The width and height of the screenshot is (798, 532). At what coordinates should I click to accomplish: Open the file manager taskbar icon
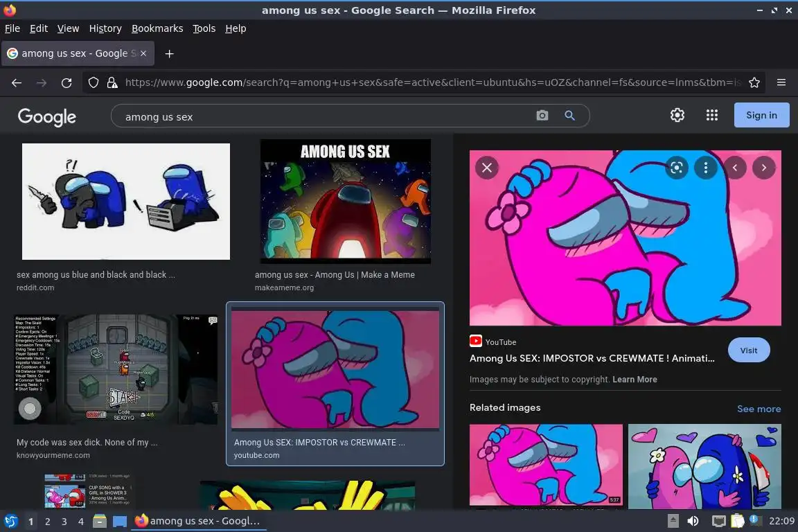tap(100, 521)
